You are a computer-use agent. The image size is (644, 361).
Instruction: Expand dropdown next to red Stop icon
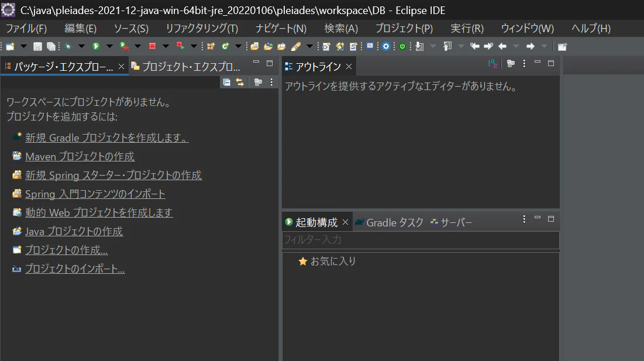point(166,46)
